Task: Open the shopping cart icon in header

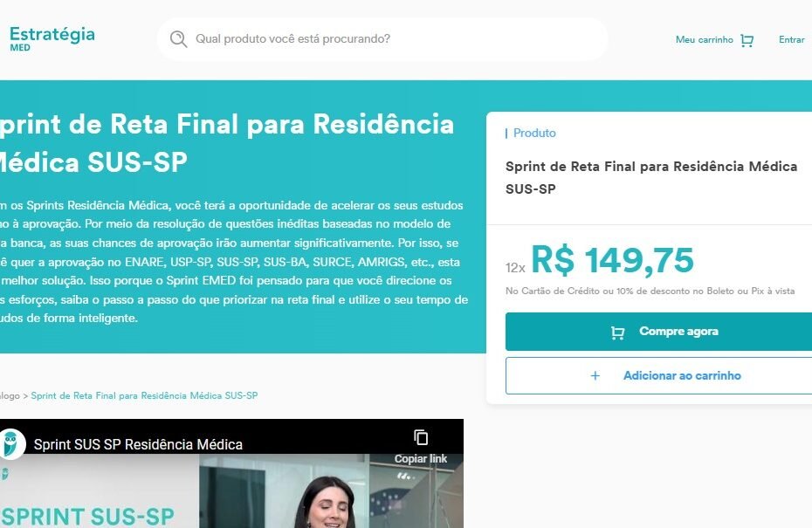Action: tap(747, 40)
